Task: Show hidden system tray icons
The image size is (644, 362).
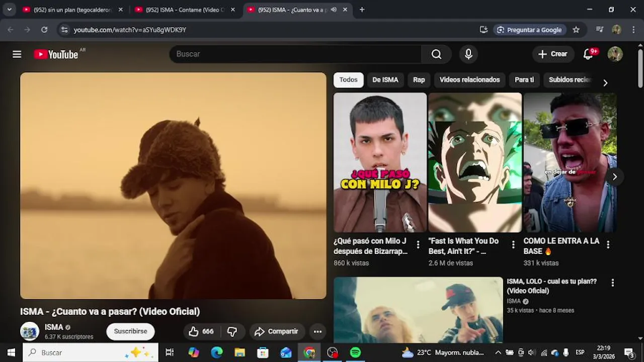Action: (498, 352)
